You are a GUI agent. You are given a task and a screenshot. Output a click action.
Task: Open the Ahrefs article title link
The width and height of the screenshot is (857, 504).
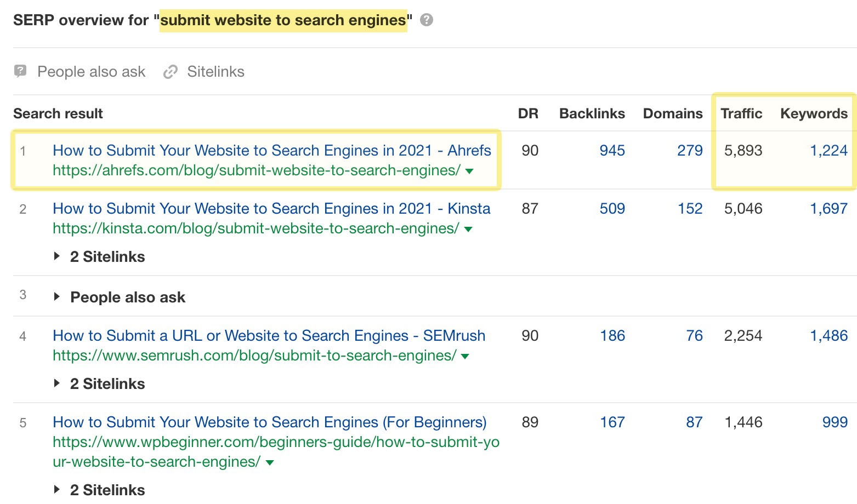pos(272,150)
